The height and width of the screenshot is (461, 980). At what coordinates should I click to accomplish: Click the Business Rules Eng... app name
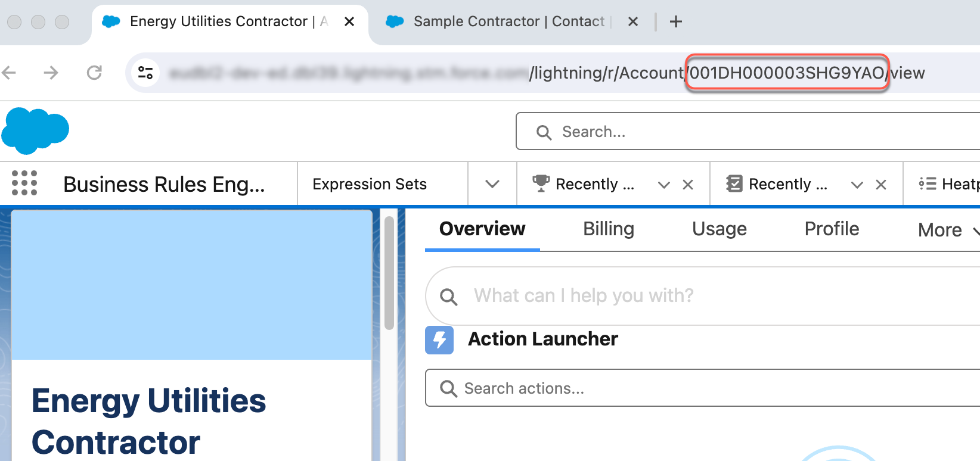pos(164,184)
